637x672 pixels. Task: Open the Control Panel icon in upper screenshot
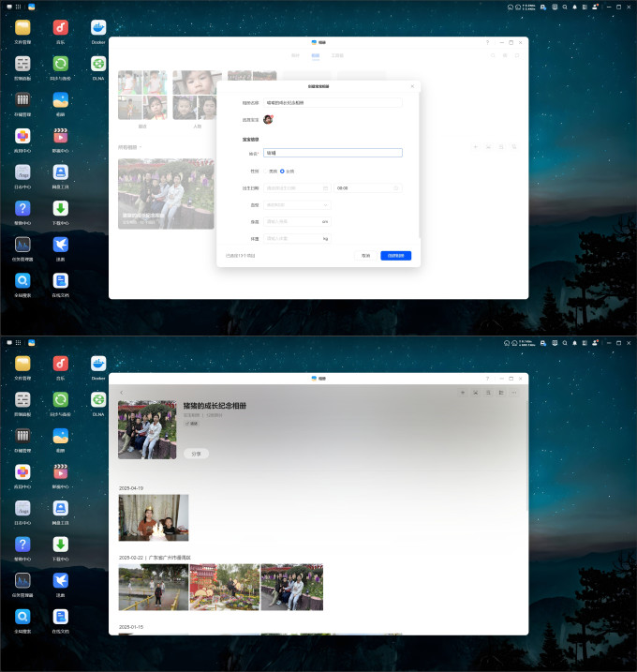click(x=22, y=64)
